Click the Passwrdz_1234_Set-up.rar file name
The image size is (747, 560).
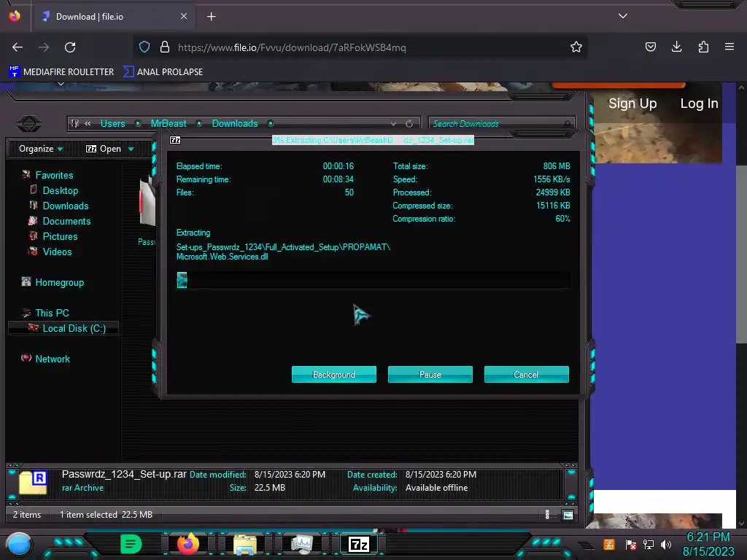(x=124, y=474)
